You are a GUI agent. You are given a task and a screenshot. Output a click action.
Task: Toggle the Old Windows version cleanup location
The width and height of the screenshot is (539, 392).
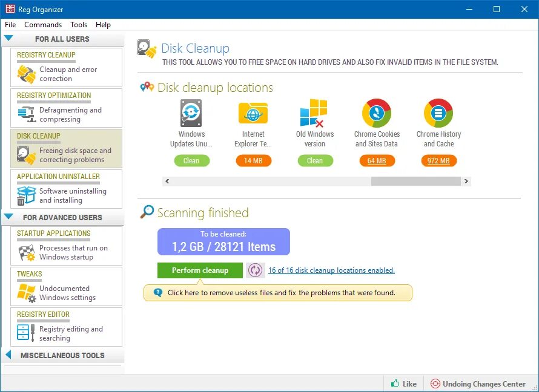pos(315,160)
